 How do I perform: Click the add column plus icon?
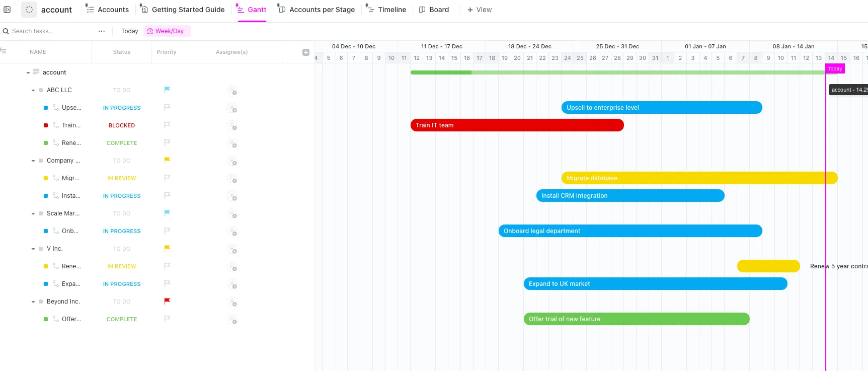click(306, 52)
